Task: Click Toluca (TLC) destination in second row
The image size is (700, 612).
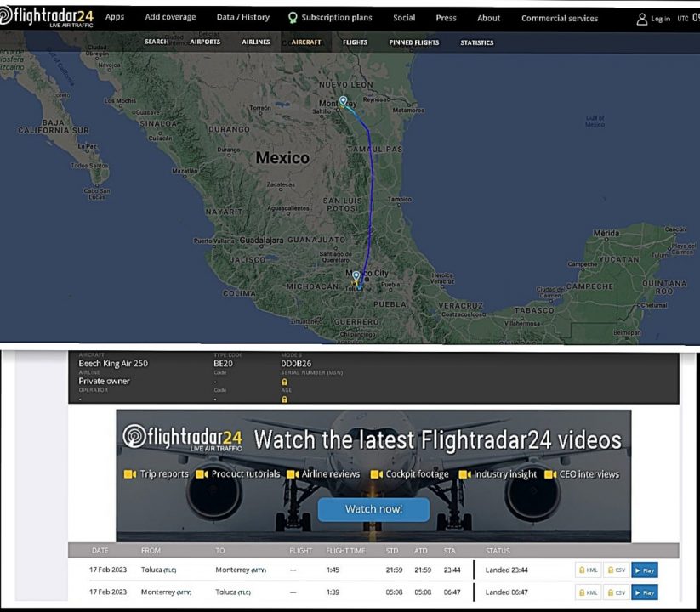Action: point(233,592)
